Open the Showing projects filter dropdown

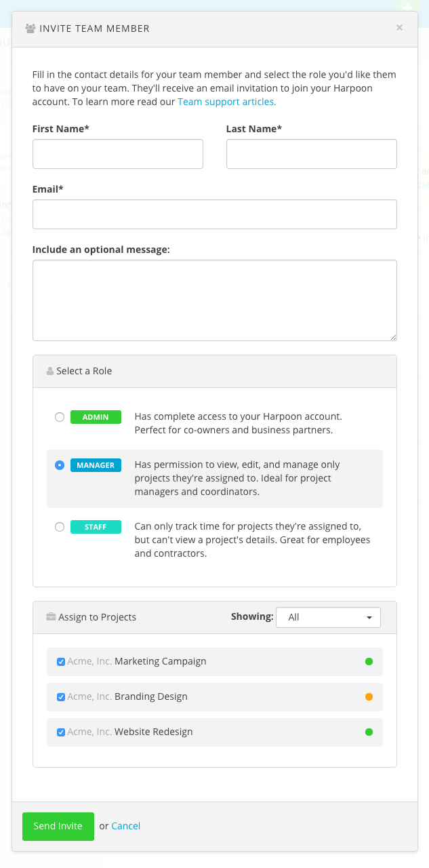tap(328, 617)
